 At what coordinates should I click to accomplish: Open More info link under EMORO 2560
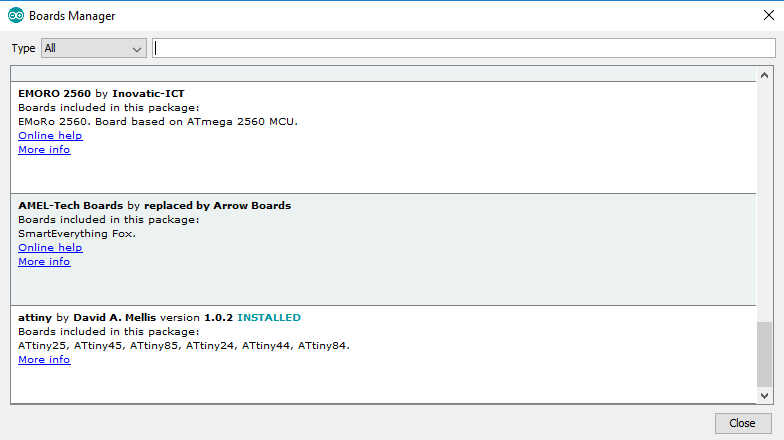coord(44,150)
